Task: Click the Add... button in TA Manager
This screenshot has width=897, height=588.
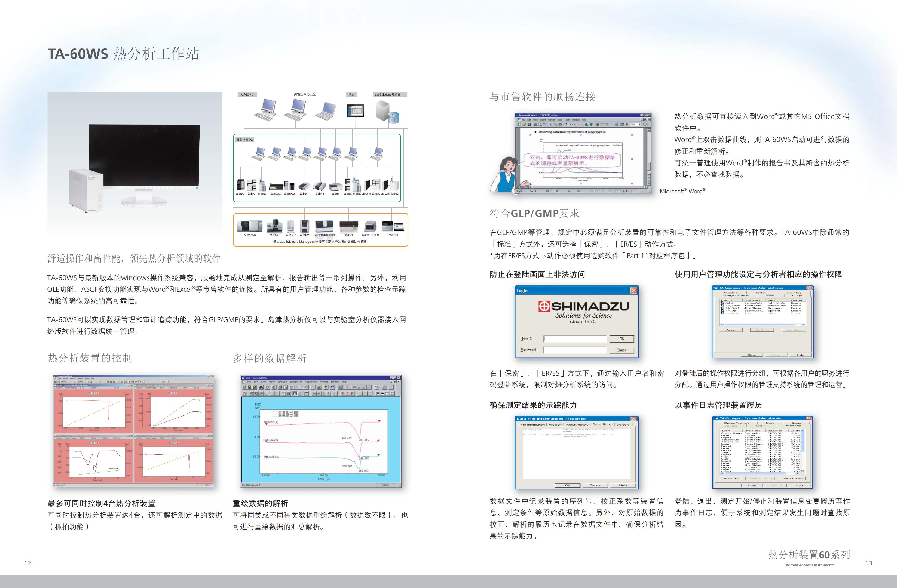Action: tap(731, 330)
